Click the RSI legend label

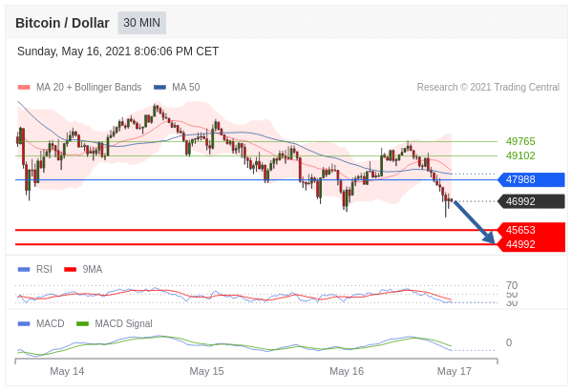(44, 269)
